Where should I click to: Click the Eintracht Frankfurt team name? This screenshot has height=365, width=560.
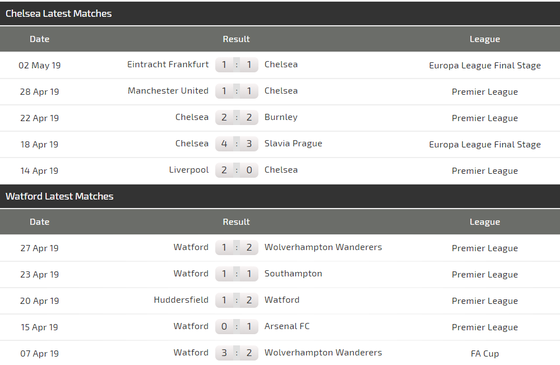click(x=168, y=65)
